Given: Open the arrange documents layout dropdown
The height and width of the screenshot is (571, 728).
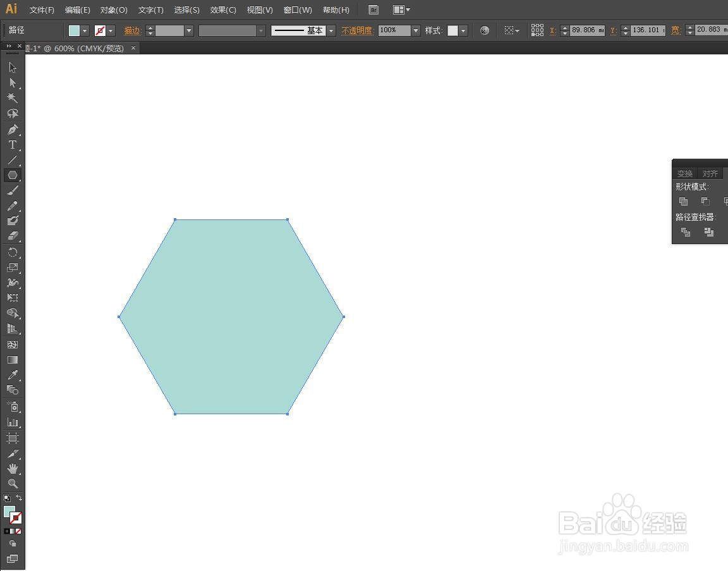Looking at the screenshot, I should tap(402, 9).
